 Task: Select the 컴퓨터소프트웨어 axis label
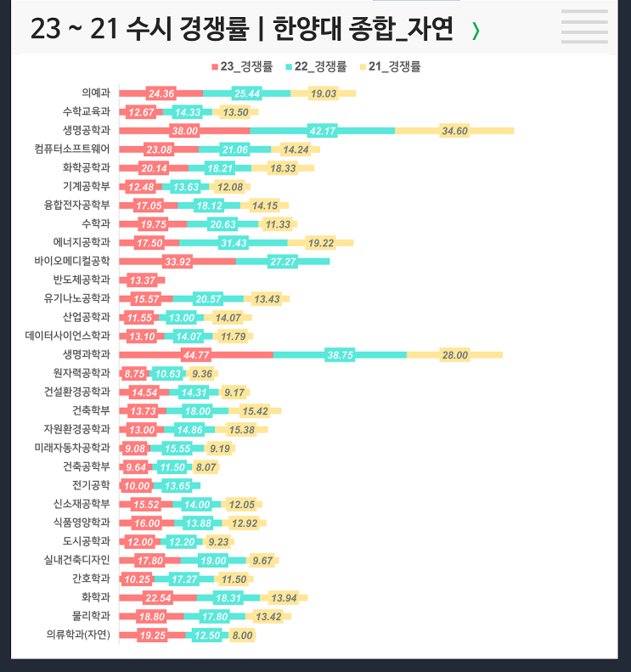(x=72, y=149)
